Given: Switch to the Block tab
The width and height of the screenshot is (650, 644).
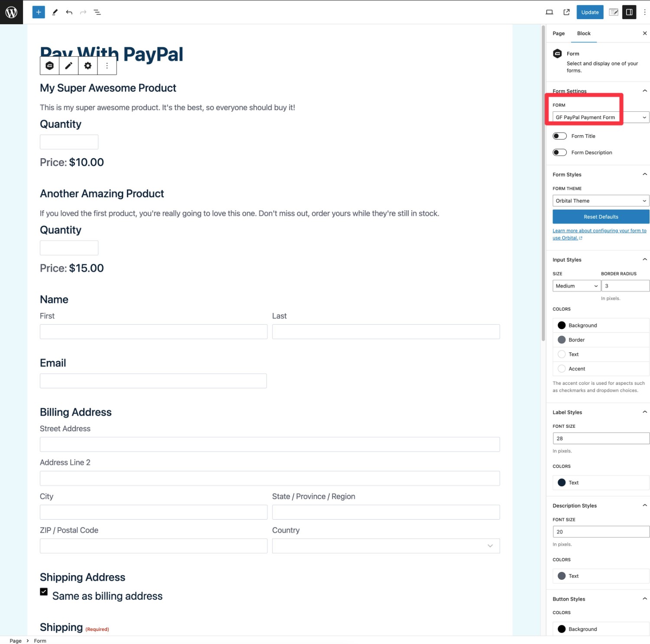Looking at the screenshot, I should click(x=584, y=33).
